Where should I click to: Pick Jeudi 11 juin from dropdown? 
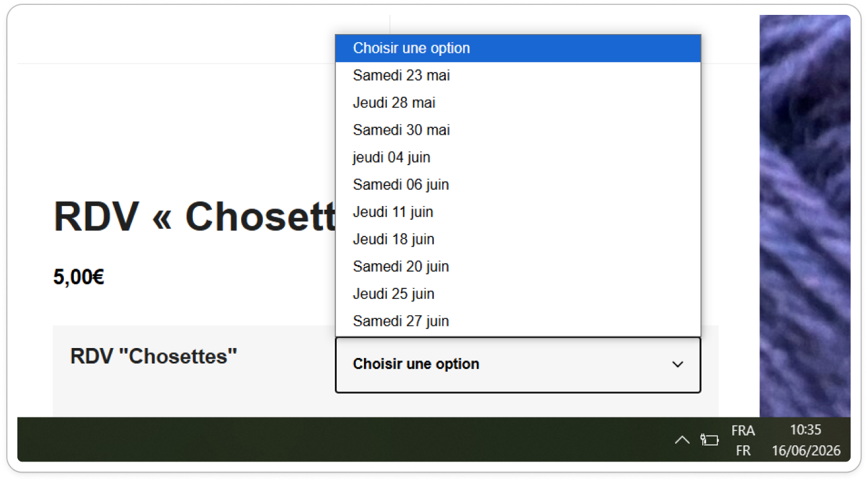click(518, 212)
